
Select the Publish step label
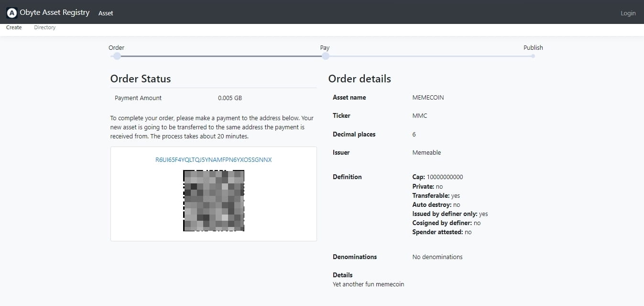pos(533,47)
